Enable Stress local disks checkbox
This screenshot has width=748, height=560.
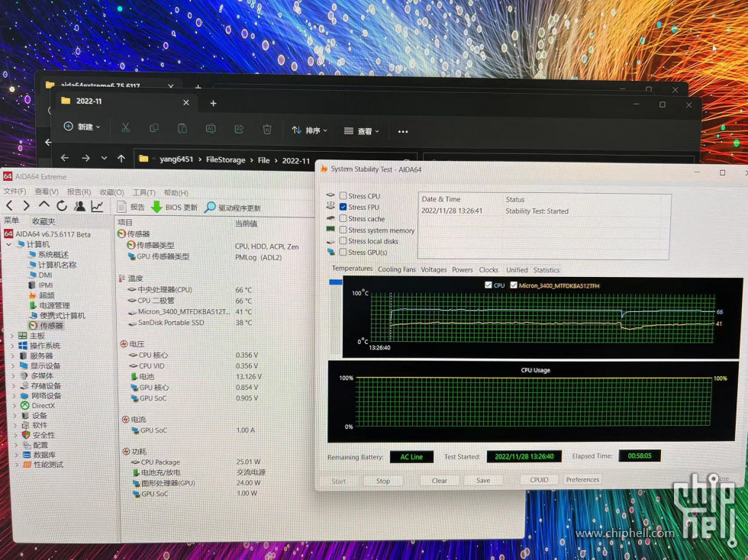pos(343,241)
